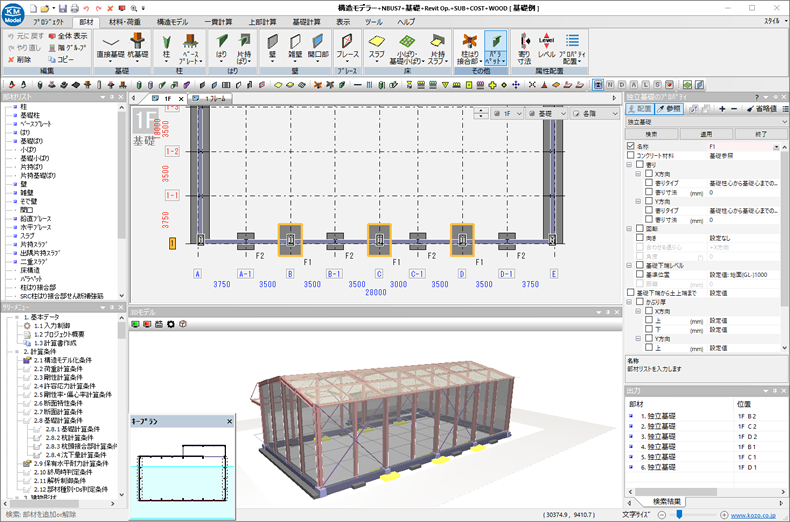Toggle the 向き checkbox
Screen dimensions: 790x522
640,238
